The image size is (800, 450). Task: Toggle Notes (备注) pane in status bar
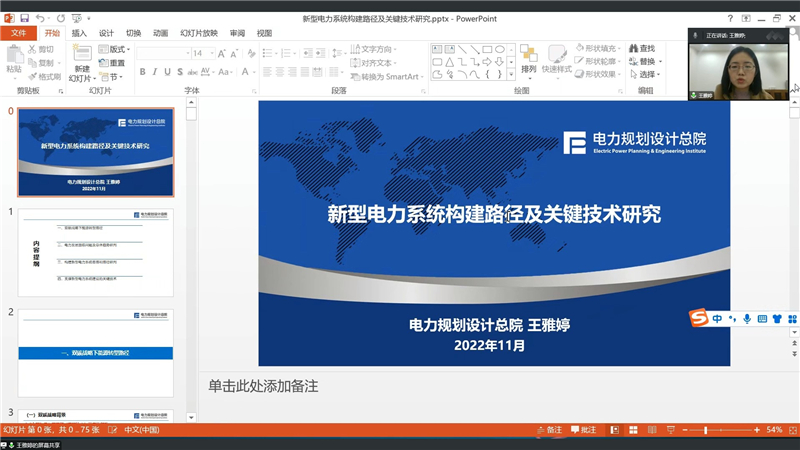click(549, 430)
